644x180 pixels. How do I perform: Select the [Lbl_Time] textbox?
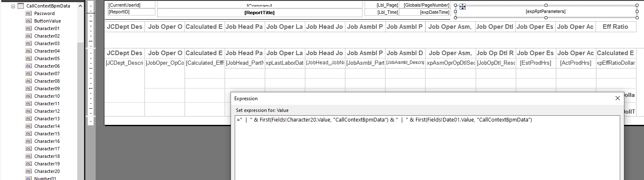(382, 13)
